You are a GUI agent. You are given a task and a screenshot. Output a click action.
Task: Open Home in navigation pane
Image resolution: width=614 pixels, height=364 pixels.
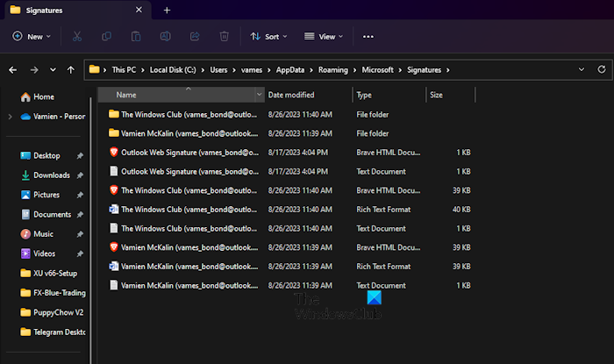point(44,96)
